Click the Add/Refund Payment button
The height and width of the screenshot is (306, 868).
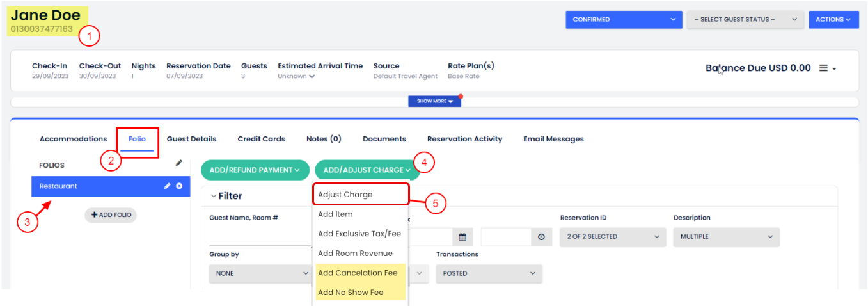tap(255, 170)
